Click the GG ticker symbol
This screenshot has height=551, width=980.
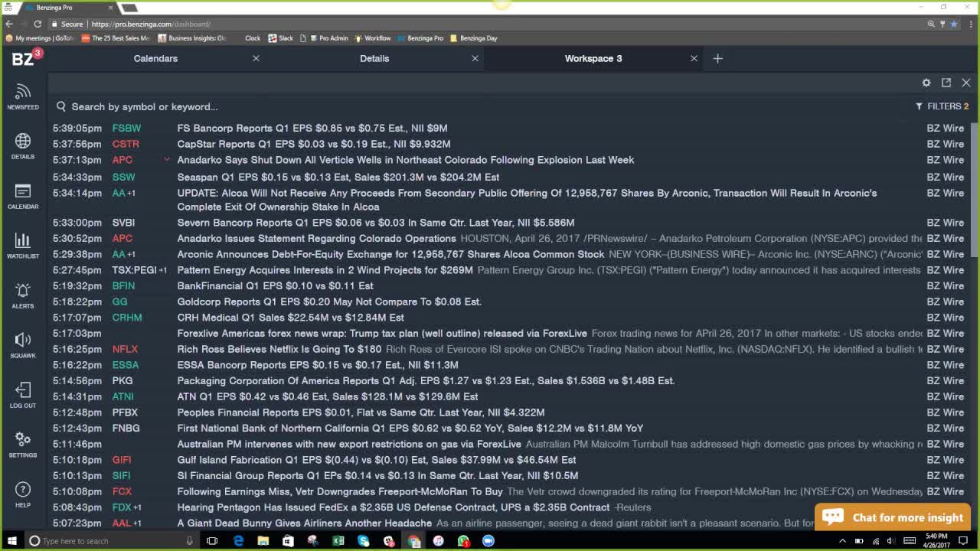point(119,302)
